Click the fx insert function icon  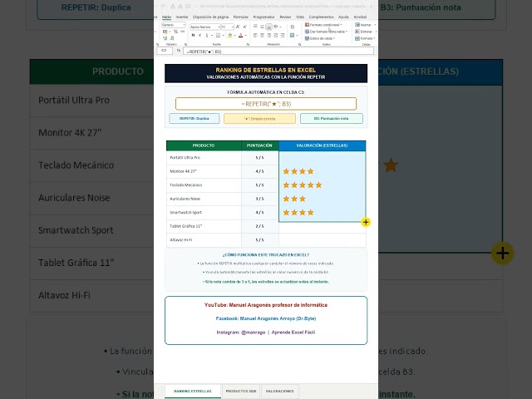tap(179, 51)
